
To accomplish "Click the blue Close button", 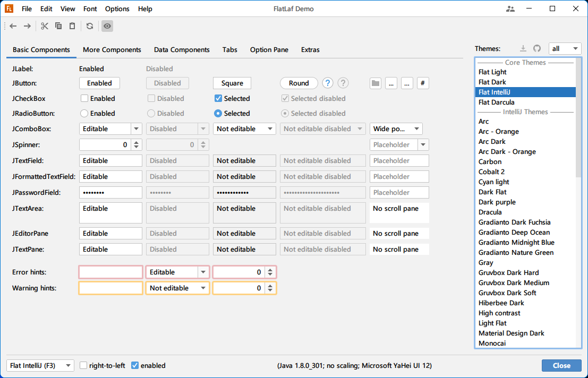I will pyautogui.click(x=561, y=366).
